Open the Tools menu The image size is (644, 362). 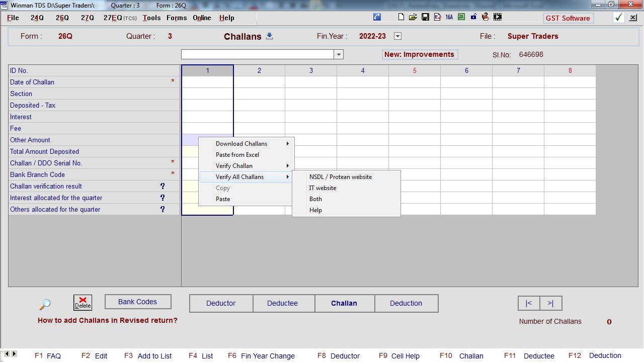(151, 18)
